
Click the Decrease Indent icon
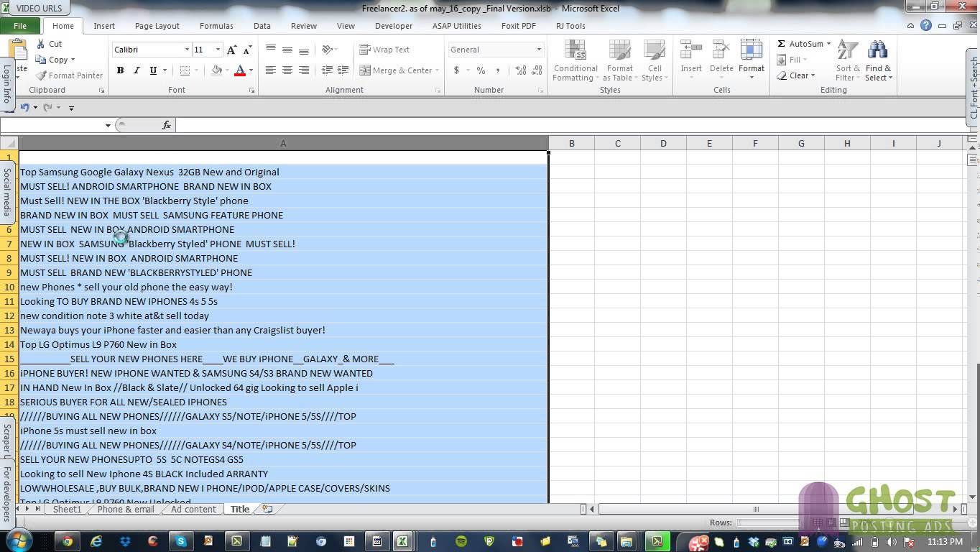(x=327, y=70)
